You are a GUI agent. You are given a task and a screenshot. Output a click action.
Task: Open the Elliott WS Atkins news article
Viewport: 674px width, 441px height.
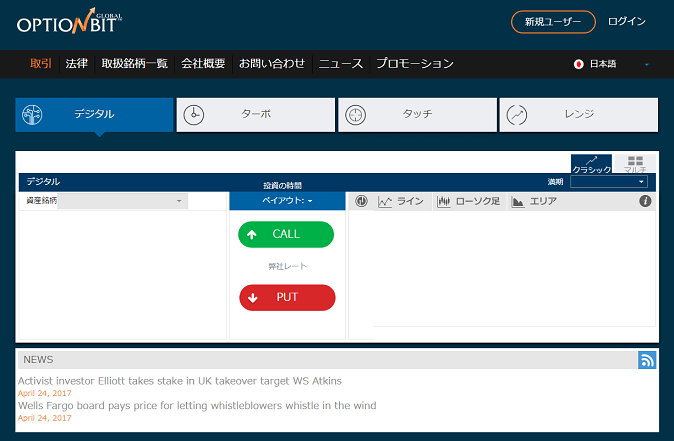[180, 381]
